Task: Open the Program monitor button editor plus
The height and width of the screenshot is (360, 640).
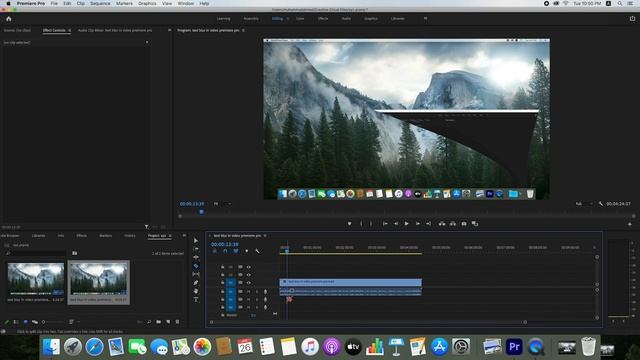Action: (630, 224)
